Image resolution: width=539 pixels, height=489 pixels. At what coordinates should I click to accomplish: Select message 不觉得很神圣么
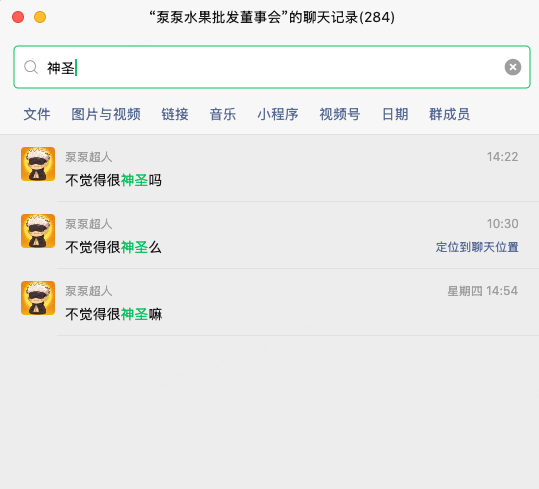coord(113,247)
